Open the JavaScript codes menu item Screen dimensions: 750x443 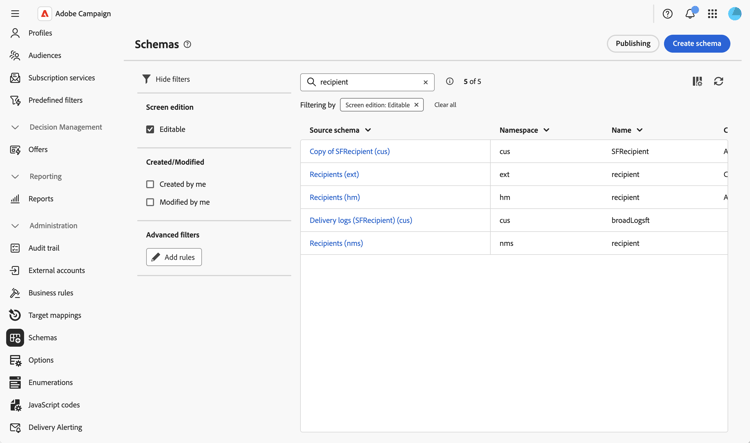pyautogui.click(x=54, y=405)
